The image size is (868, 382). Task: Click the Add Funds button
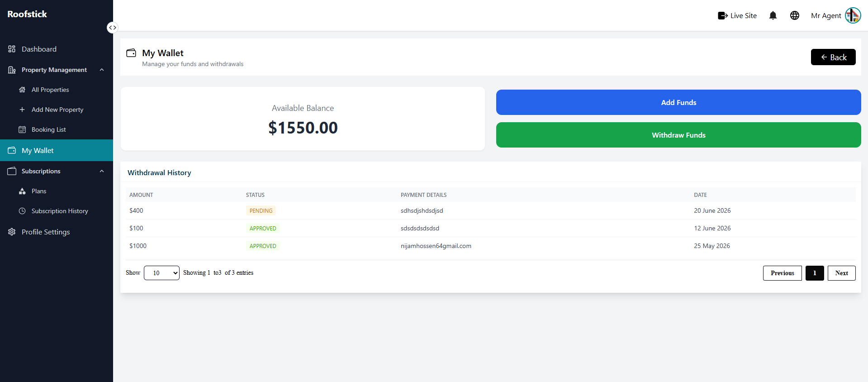[678, 102]
